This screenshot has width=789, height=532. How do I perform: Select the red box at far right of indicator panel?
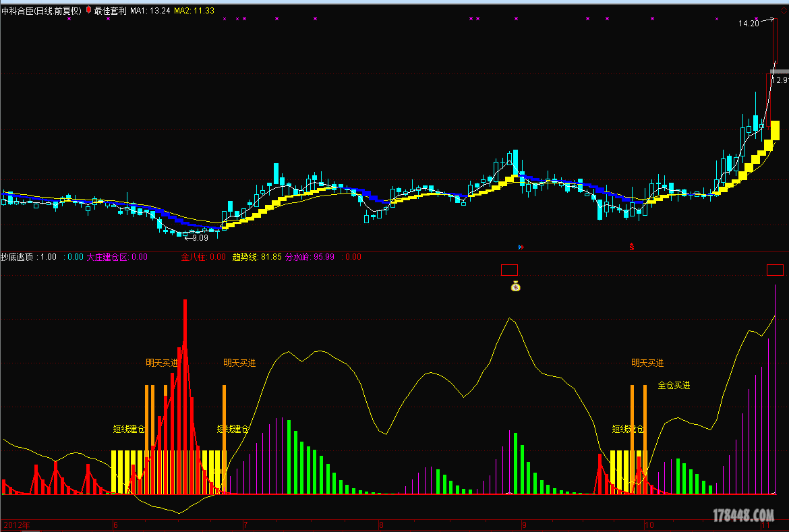776,270
